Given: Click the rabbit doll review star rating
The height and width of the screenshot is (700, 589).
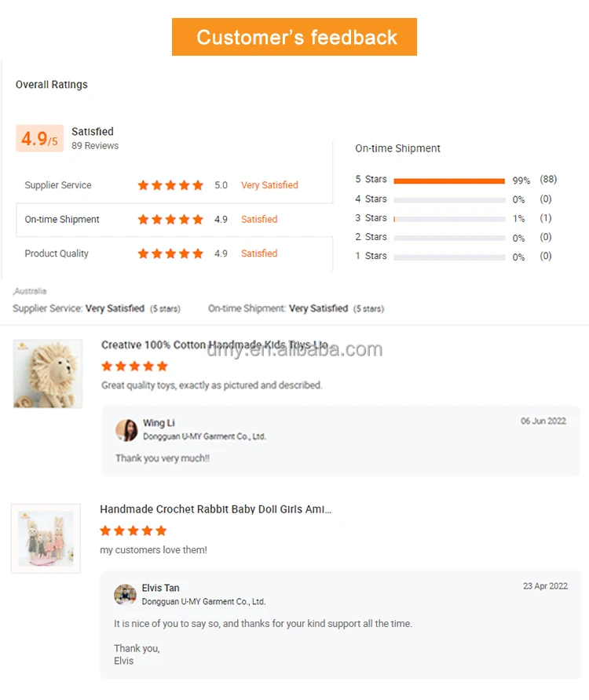Looking at the screenshot, I should (134, 530).
